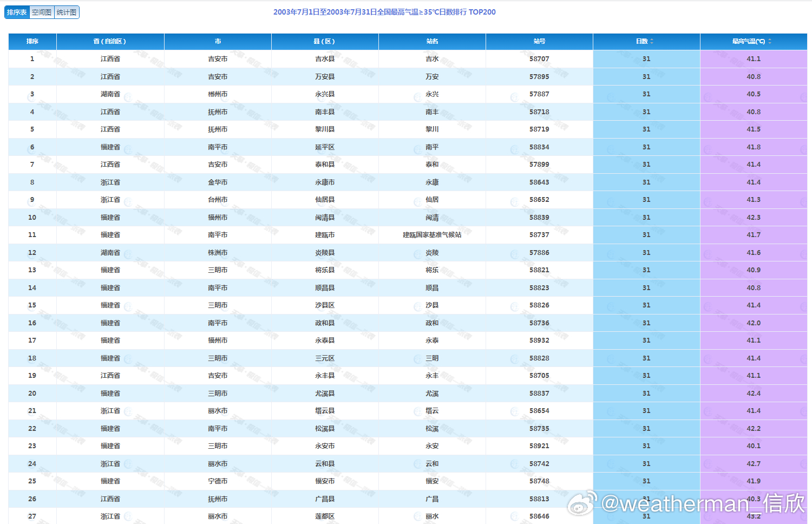Click the 站名 column header

(432, 41)
